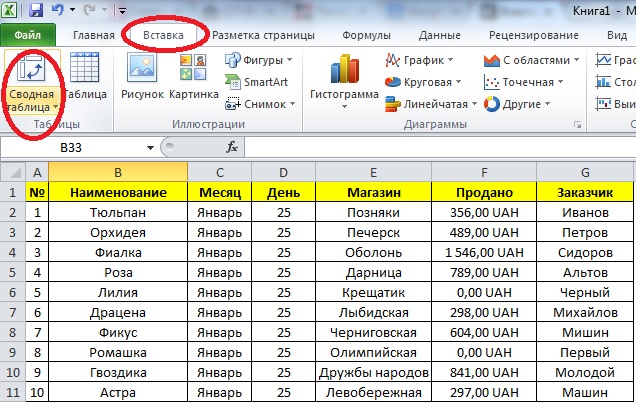
Task: Open Customize Quick Access Toolbar dropdown
Action: 122,11
